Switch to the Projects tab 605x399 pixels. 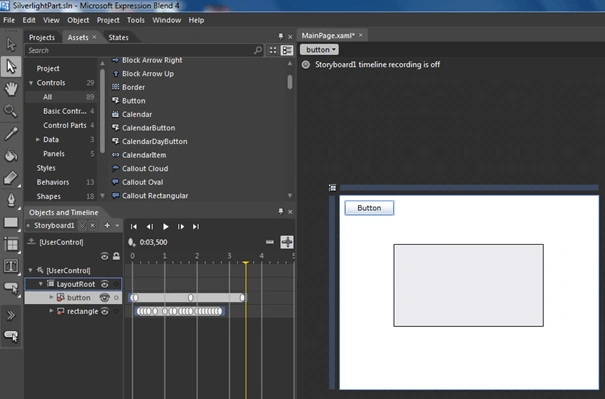tap(42, 37)
